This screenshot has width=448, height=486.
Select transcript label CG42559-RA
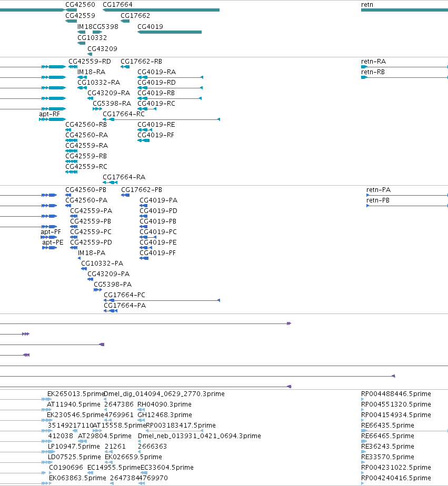pyautogui.click(x=86, y=146)
